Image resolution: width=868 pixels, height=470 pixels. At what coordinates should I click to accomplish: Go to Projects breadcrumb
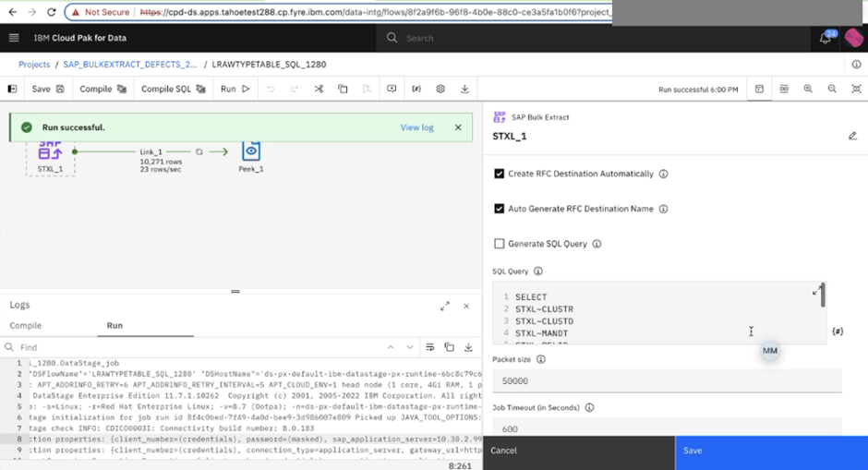34,65
